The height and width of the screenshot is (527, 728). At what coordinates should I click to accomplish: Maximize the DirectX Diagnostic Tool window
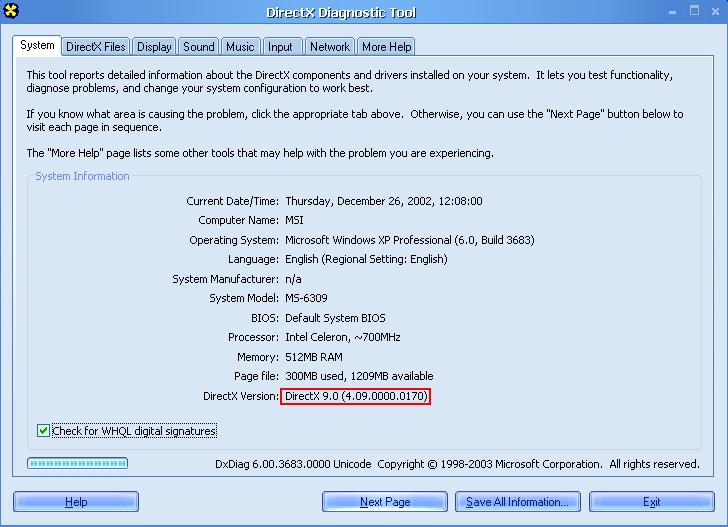click(694, 11)
